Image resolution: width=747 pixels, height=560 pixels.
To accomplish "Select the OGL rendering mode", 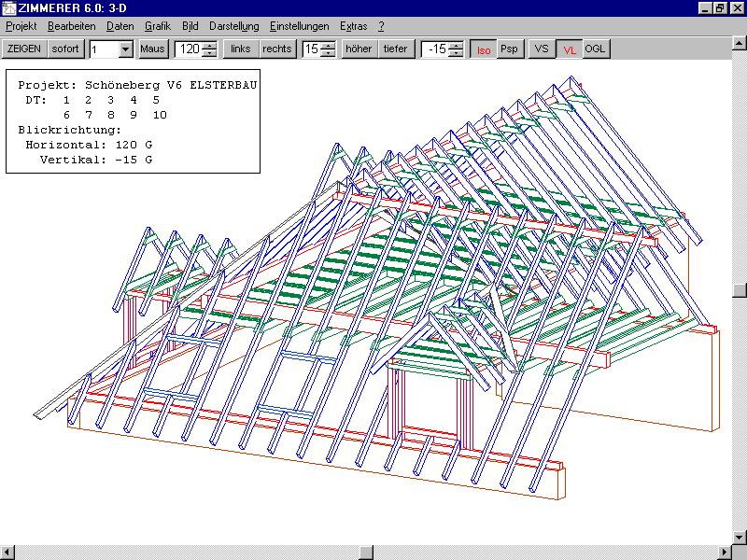I will [596, 49].
